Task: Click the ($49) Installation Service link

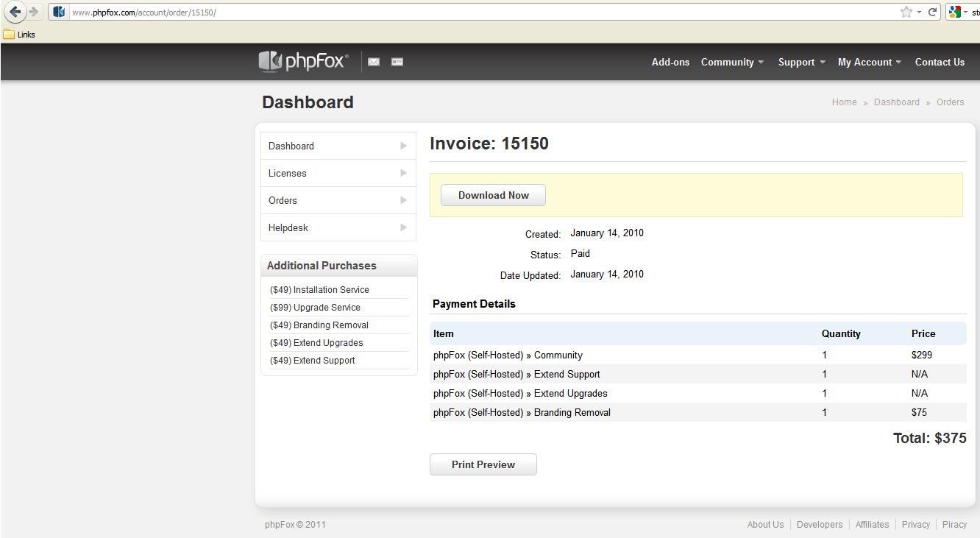Action: tap(319, 290)
